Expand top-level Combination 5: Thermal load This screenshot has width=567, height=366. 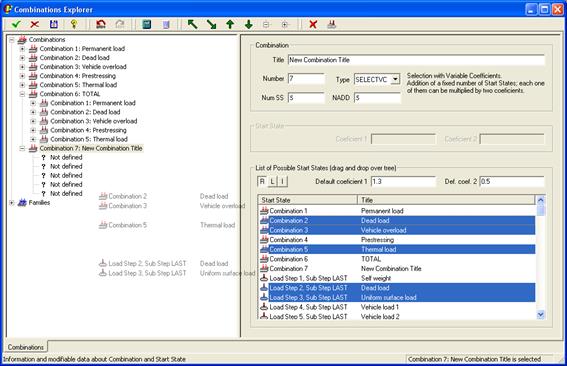(x=22, y=85)
